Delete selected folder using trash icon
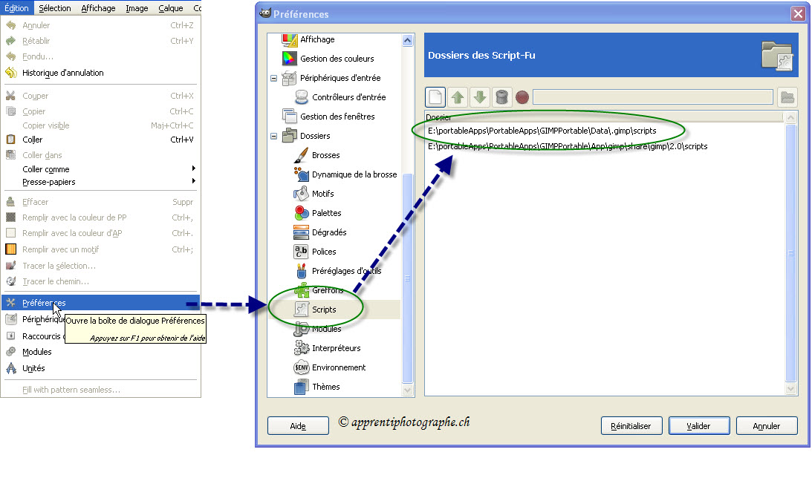This screenshot has height=504, width=812. point(501,97)
